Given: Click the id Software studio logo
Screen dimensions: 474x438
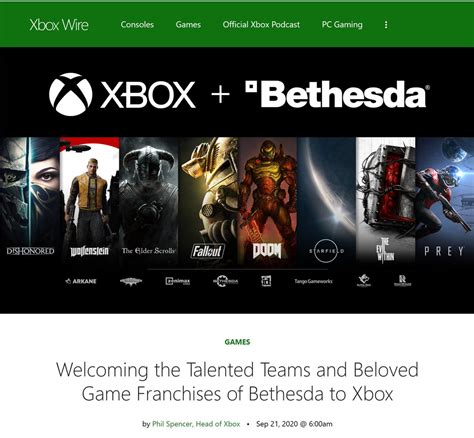Looking at the screenshot, I should tap(266, 281).
